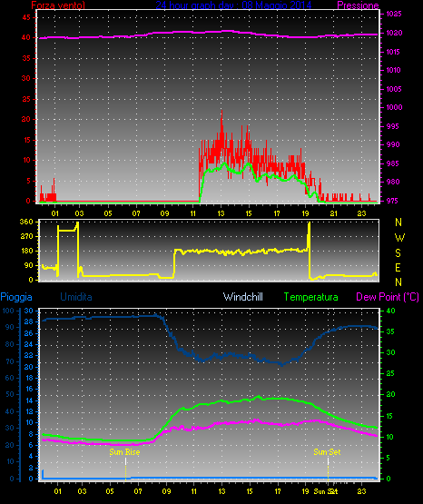
Task: Click the 24 hour graph day title
Action: tap(233, 5)
